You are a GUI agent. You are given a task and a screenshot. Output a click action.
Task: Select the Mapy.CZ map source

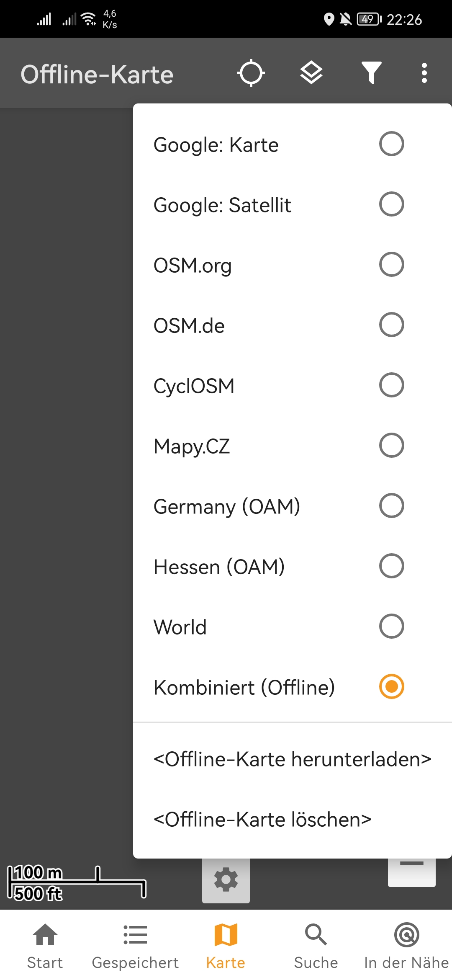[x=276, y=446]
